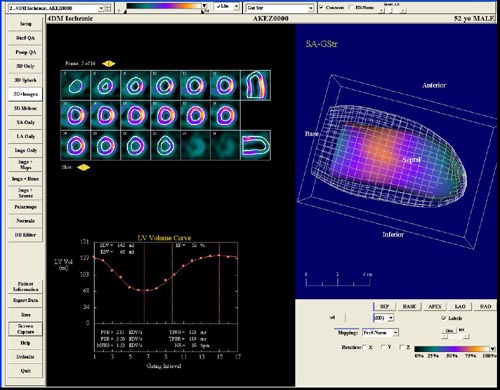The width and height of the screenshot is (500, 390).
Task: Open the Normals view
Action: pos(26,221)
